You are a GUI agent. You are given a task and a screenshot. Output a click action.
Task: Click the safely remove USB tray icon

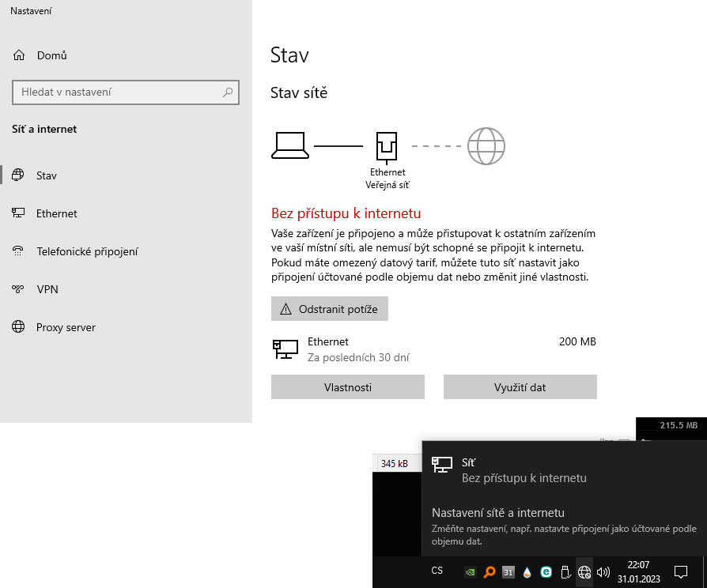click(565, 571)
